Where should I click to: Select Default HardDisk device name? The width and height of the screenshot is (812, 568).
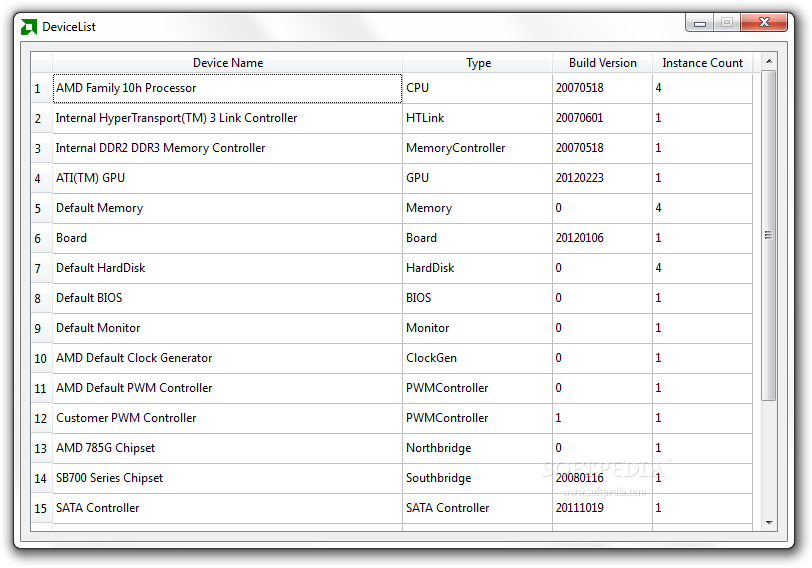coord(227,268)
